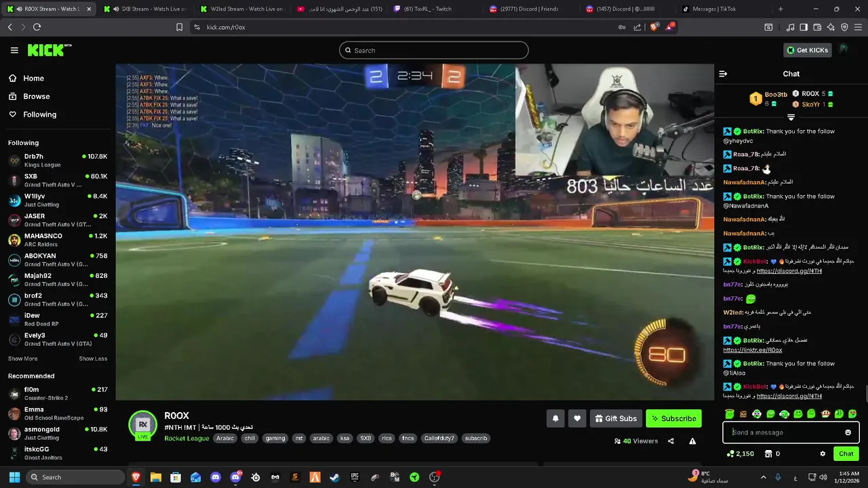Click the first quick emote under the chat
This screenshot has width=868, height=488.
coord(730,414)
